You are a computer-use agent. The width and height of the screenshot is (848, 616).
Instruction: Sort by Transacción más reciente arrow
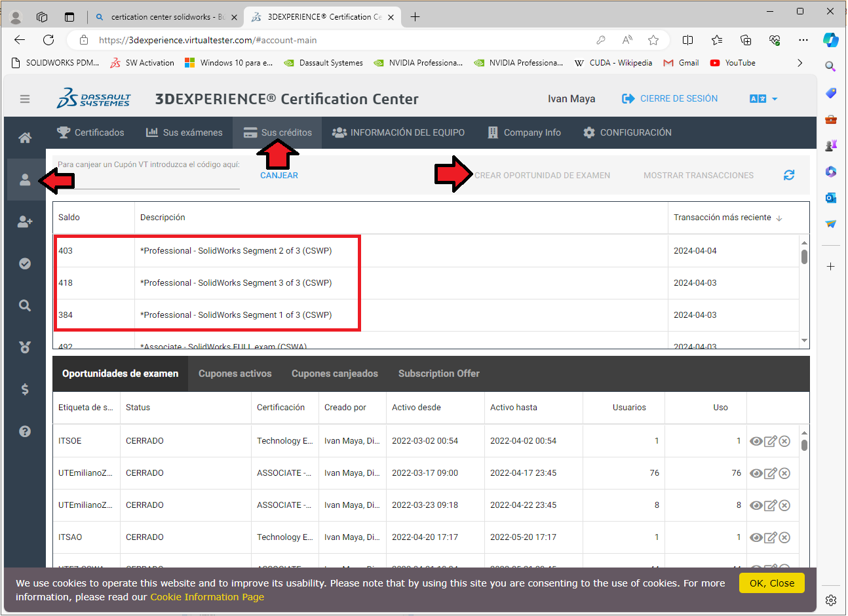coord(779,218)
